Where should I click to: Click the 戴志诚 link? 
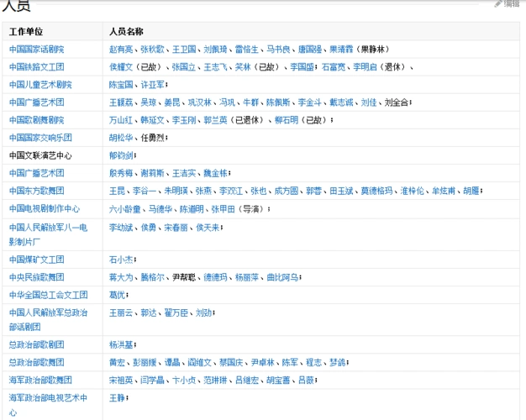pos(341,102)
